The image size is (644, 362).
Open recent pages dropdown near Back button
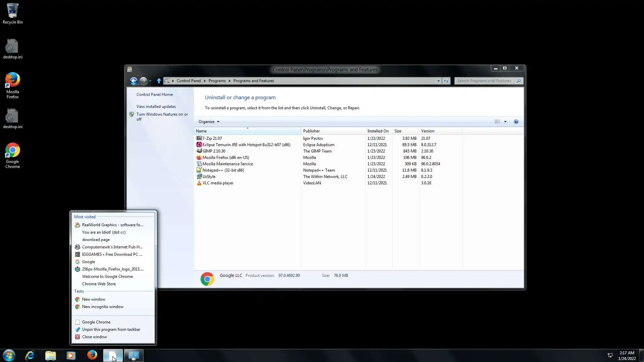(x=150, y=81)
